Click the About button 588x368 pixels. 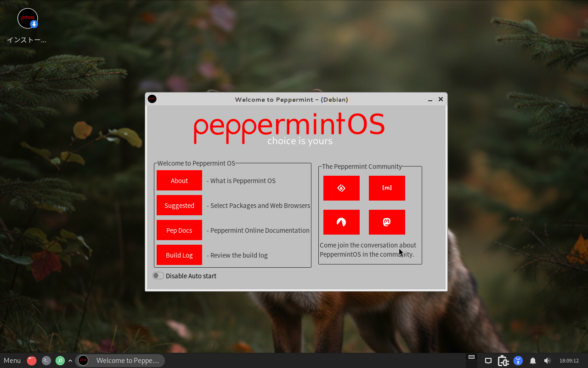click(179, 180)
